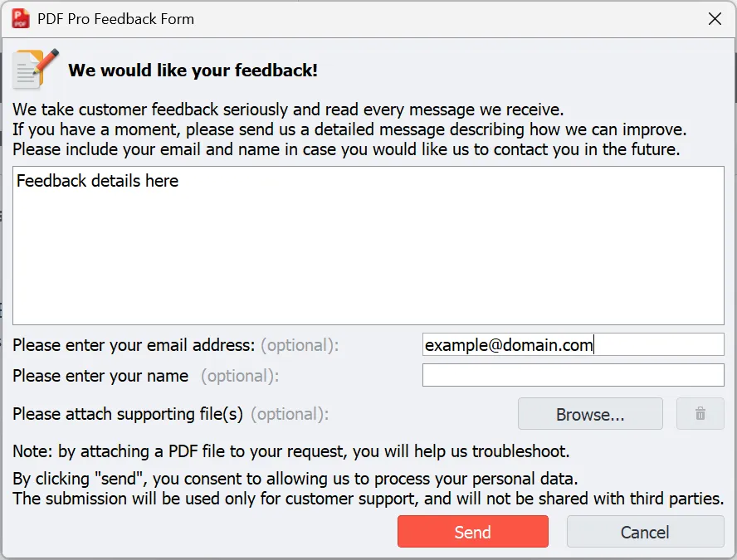
Task: Click the 'PDF Pro Feedback Form' window title
Action: tap(116, 18)
